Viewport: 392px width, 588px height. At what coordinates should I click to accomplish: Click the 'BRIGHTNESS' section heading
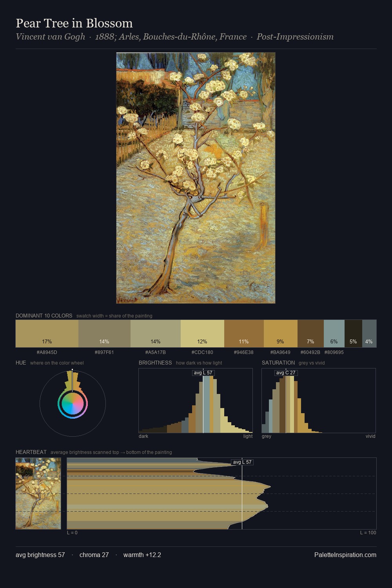(155, 363)
